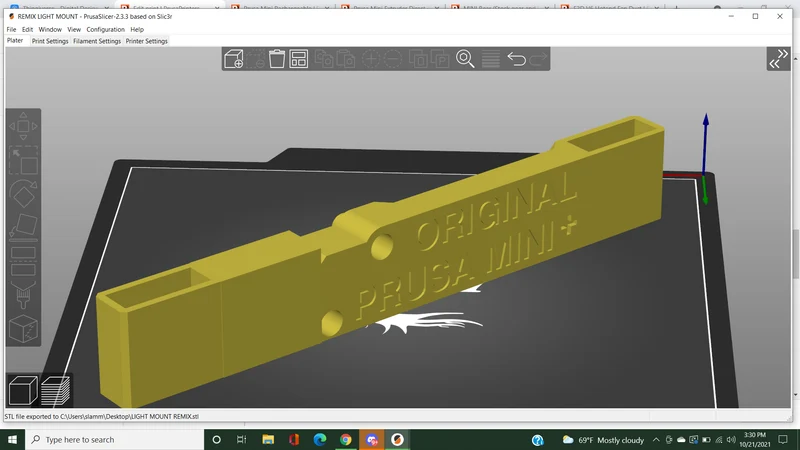
Task: Click the Windows taskbar search box
Action: (x=114, y=440)
